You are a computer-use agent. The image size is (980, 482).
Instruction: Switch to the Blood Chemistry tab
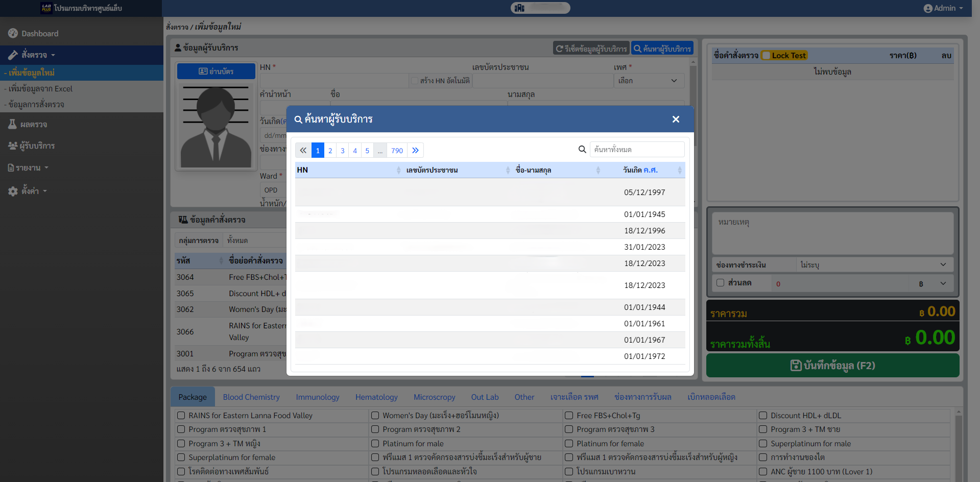click(251, 397)
